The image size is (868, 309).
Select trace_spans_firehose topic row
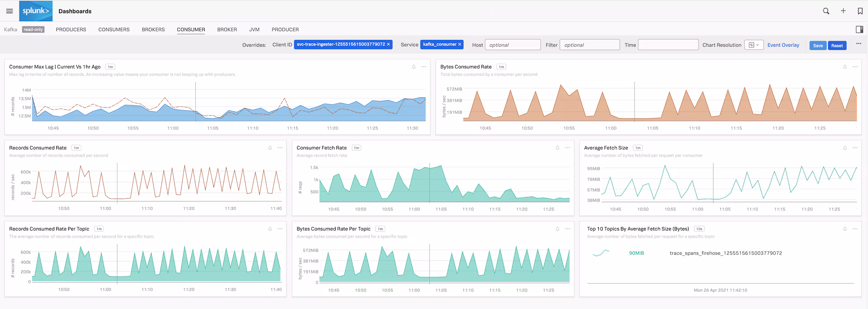pyautogui.click(x=725, y=253)
